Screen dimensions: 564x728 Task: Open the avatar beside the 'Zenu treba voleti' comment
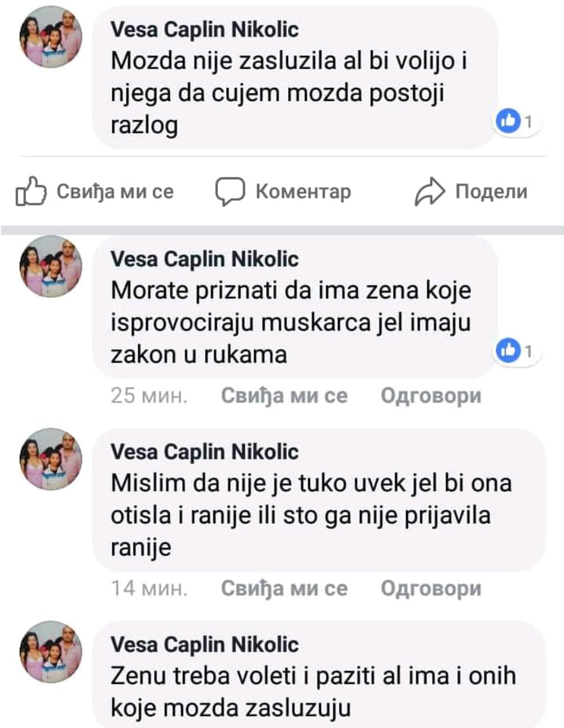tap(51, 652)
